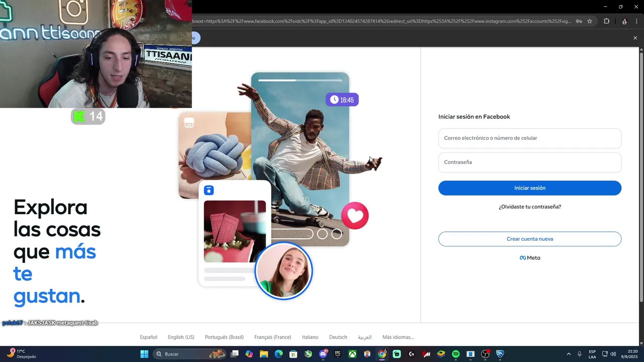Click the Iniciar sesión button
The image size is (644, 362).
(530, 188)
